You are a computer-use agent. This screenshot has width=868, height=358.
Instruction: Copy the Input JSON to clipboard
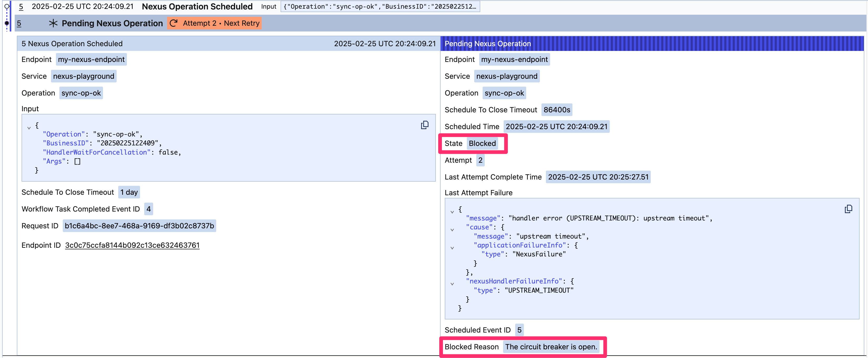tap(425, 125)
